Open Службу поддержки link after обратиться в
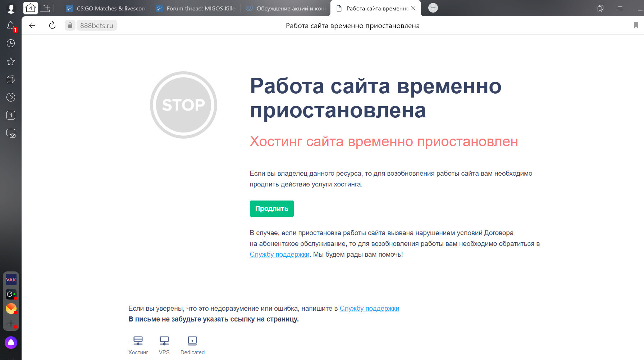Screen dimensions: 644x360 [x=279, y=255]
